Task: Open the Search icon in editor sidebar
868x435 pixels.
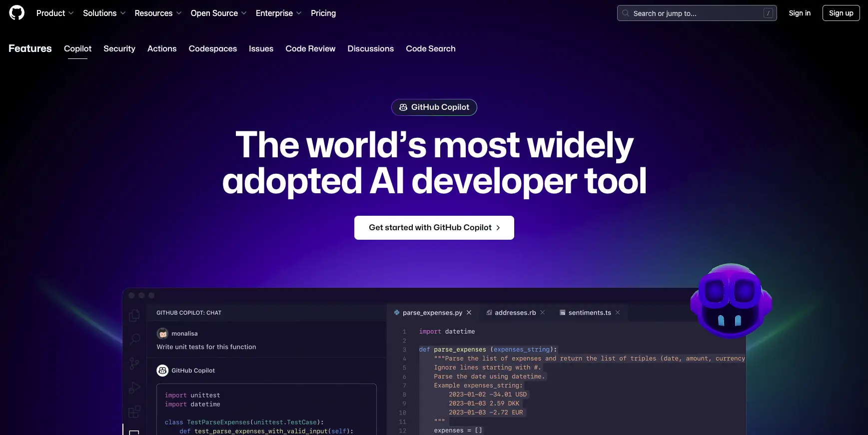Action: coord(134,340)
